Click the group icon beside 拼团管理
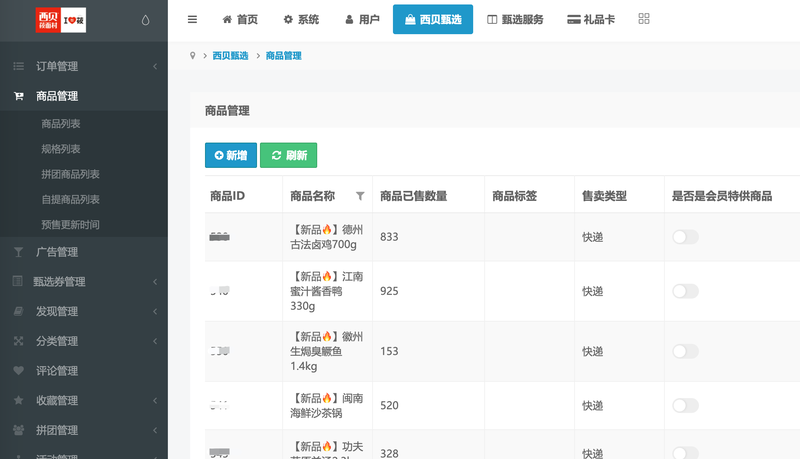Viewport: 800px width, 459px height. pos(18,430)
